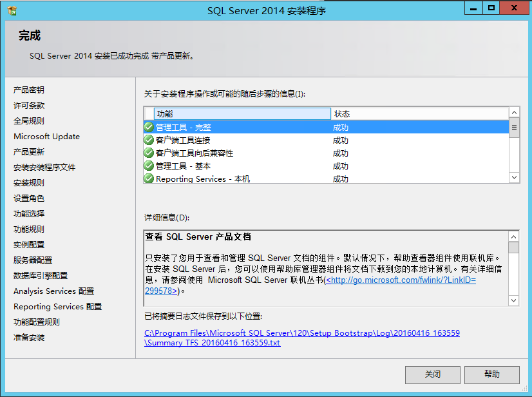Click green check icon beside 管理工具 - 基本
Image resolution: width=532 pixels, height=397 pixels.
point(149,166)
